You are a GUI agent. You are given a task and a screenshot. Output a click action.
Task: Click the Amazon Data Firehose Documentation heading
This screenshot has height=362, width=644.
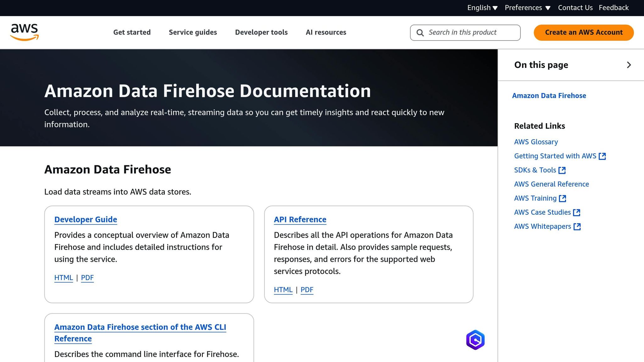click(x=208, y=91)
